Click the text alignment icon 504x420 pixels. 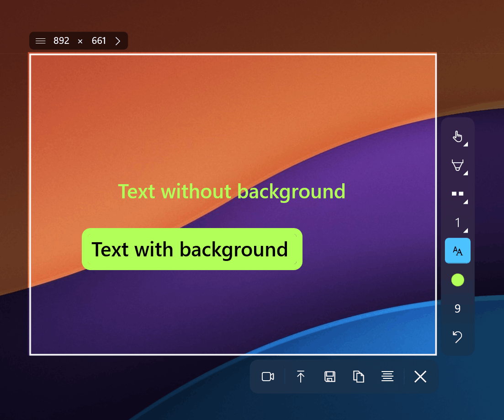pyautogui.click(x=387, y=377)
